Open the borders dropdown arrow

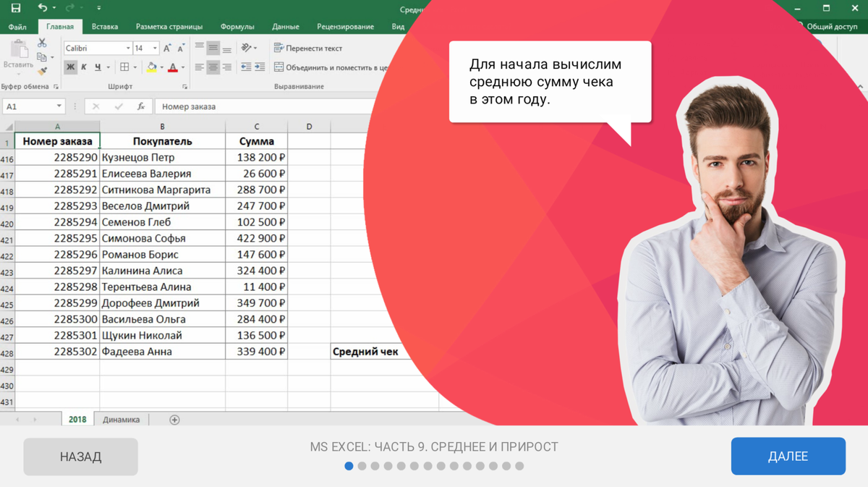tap(135, 68)
